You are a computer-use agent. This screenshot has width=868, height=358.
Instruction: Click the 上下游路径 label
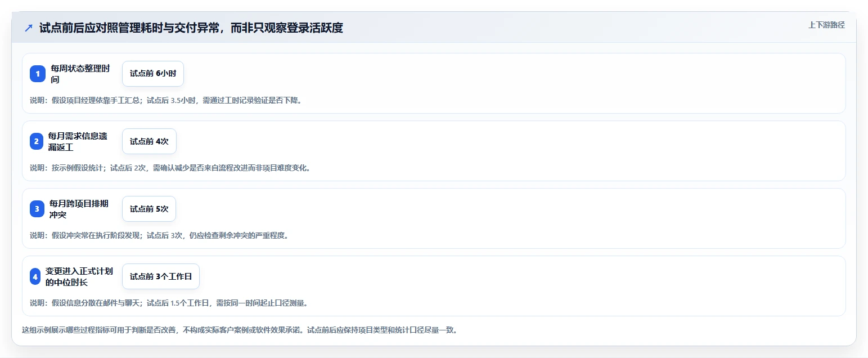pyautogui.click(x=826, y=25)
